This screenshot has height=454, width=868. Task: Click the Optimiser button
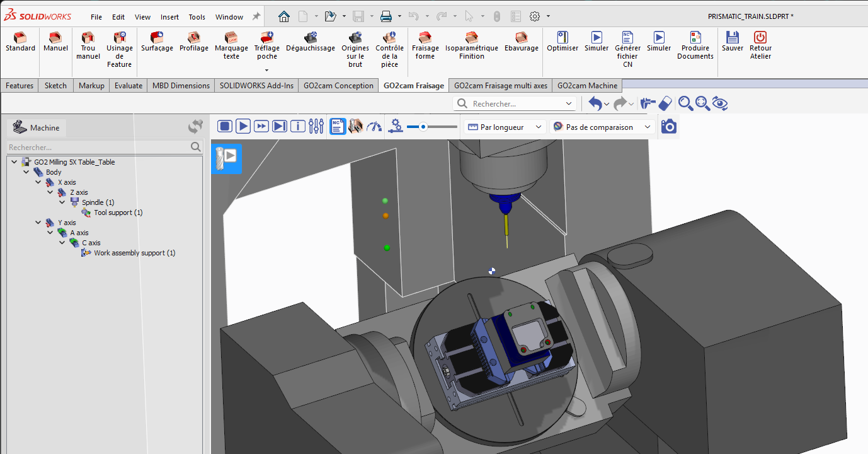(562, 42)
